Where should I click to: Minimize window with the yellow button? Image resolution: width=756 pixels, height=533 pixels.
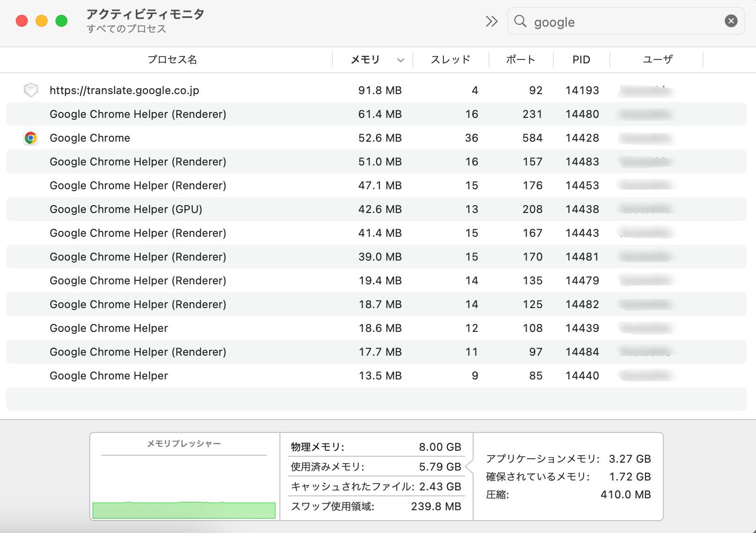point(42,21)
